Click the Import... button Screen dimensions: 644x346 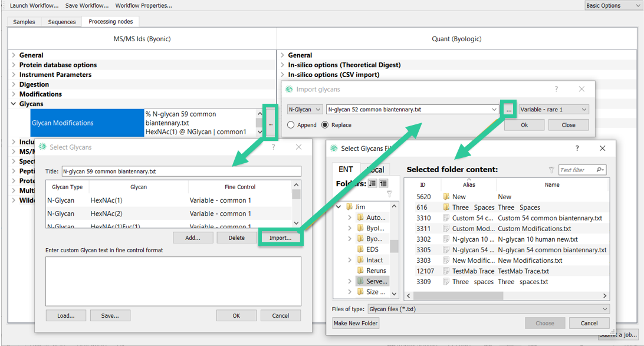pyautogui.click(x=281, y=238)
